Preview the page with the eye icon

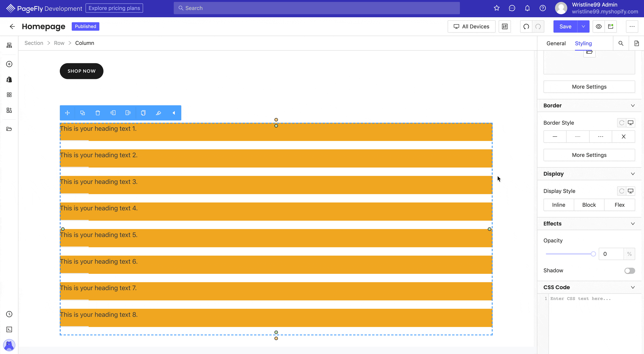click(599, 26)
